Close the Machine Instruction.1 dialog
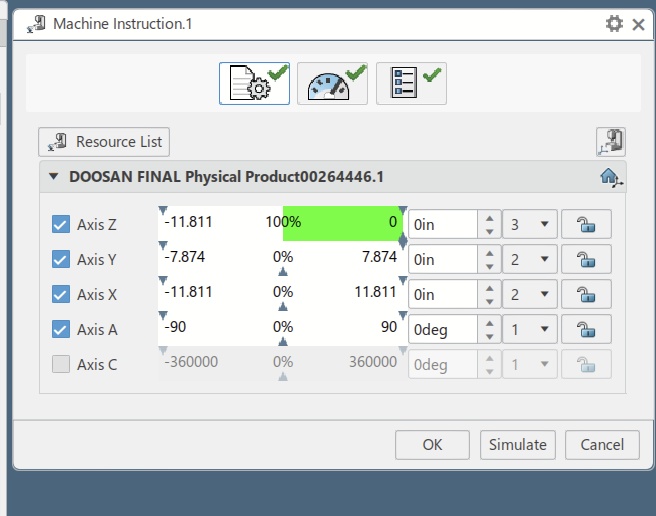Screen dimensions: 656x516 [638, 24]
